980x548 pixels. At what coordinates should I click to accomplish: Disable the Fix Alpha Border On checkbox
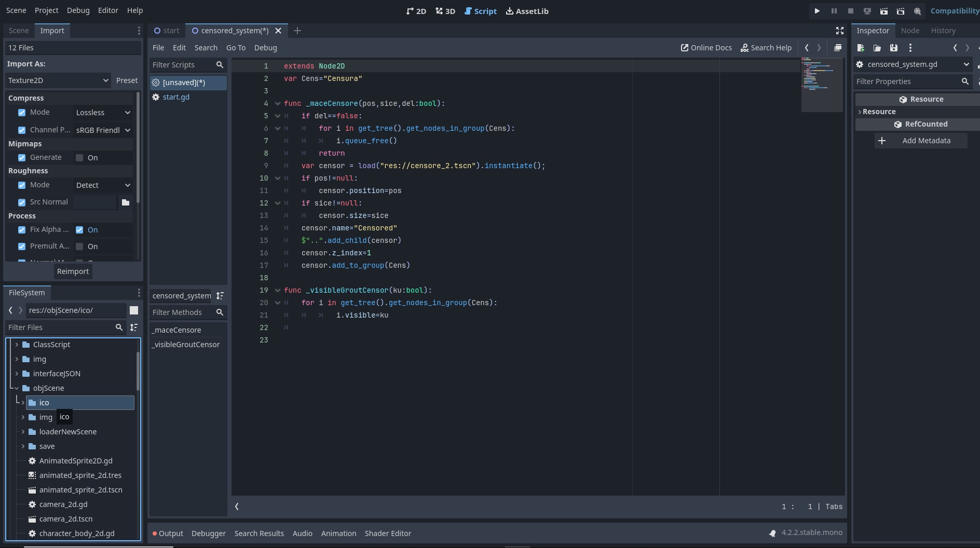(x=79, y=230)
